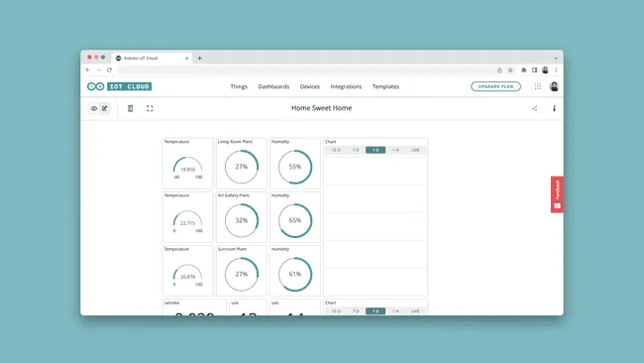Image resolution: width=644 pixels, height=363 pixels.
Task: Open the Dashboards menu
Action: point(273,86)
